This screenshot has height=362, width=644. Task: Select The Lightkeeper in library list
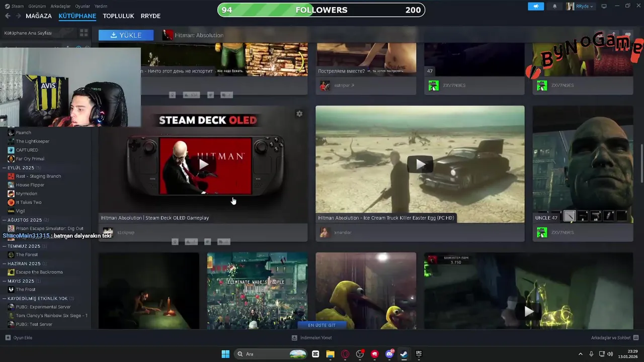pos(33,141)
